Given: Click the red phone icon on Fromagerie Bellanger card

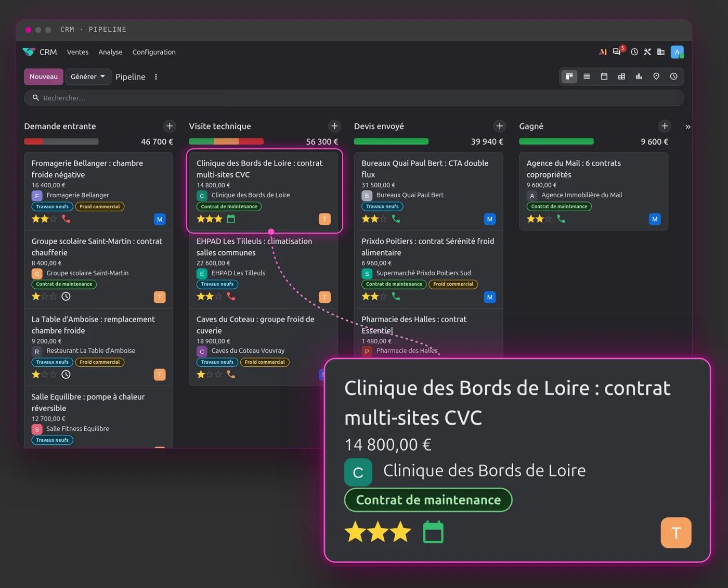Looking at the screenshot, I should tap(66, 219).
